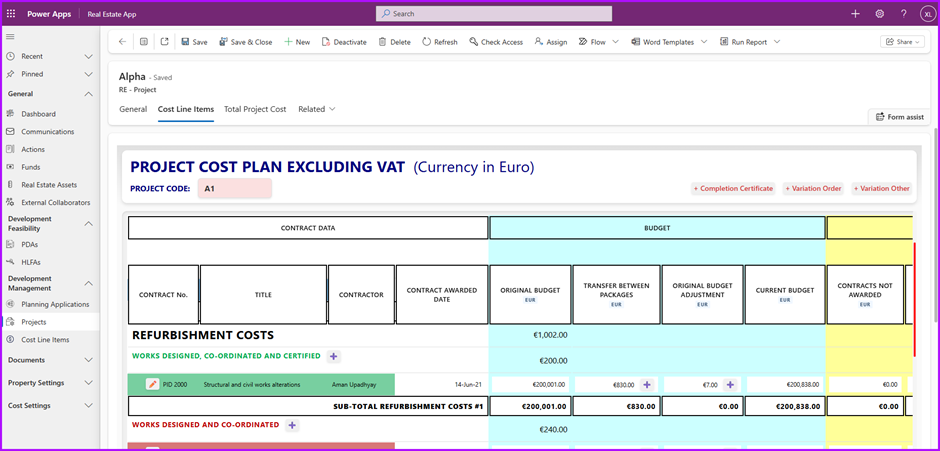The image size is (940, 451).
Task: Open the Share dropdown button
Action: pyautogui.click(x=902, y=42)
